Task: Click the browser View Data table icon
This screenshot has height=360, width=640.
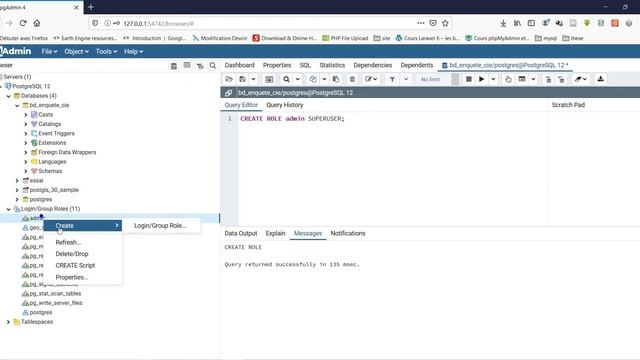Action: tap(187, 65)
